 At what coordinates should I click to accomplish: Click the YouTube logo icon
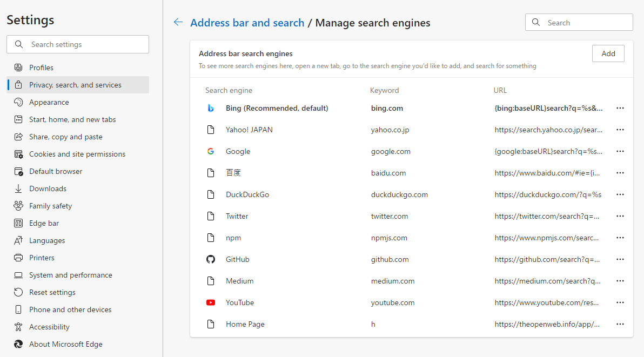211,302
